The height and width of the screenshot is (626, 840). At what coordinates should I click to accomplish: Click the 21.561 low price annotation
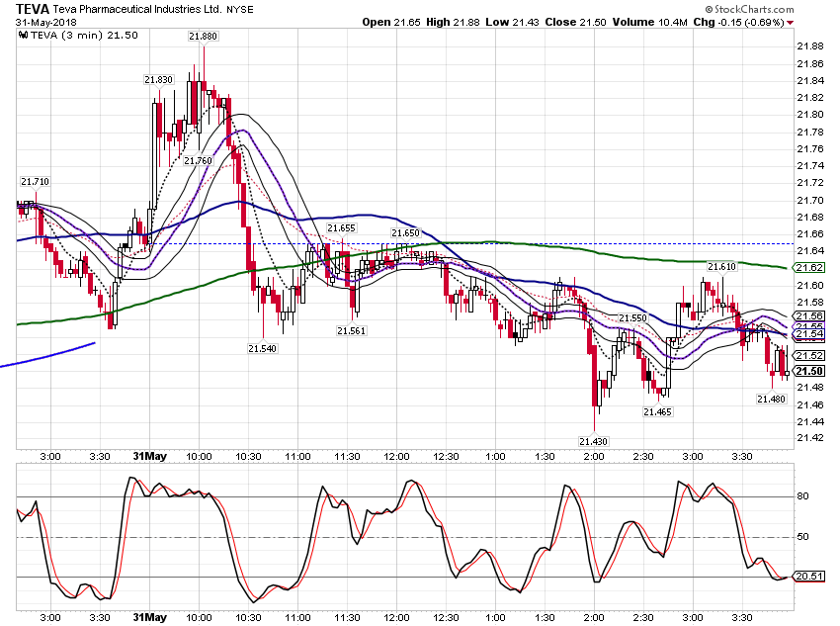(352, 331)
